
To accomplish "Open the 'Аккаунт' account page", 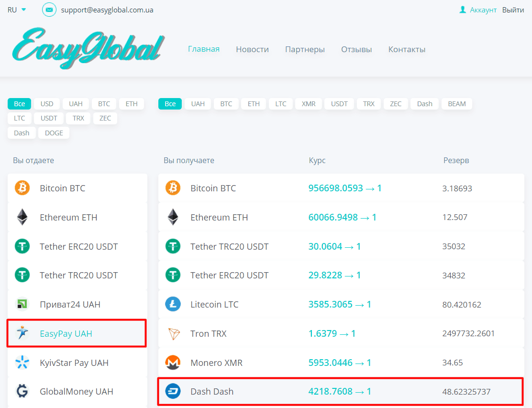I will (x=483, y=10).
